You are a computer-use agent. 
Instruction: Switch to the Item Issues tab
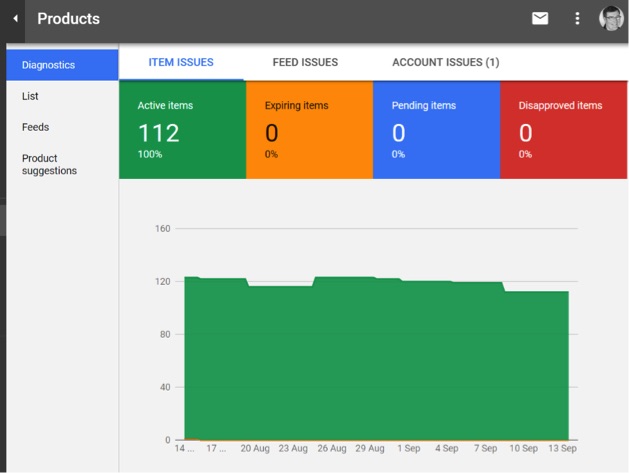[181, 62]
